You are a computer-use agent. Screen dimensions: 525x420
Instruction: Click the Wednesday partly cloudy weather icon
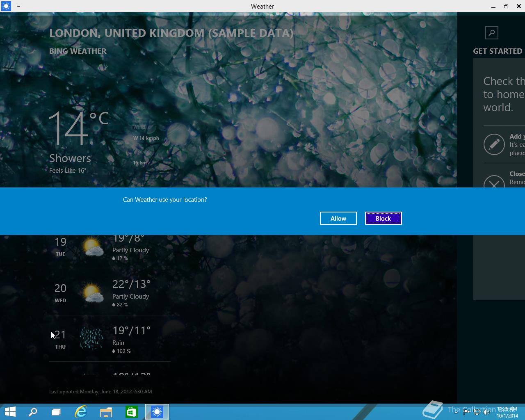92,292
